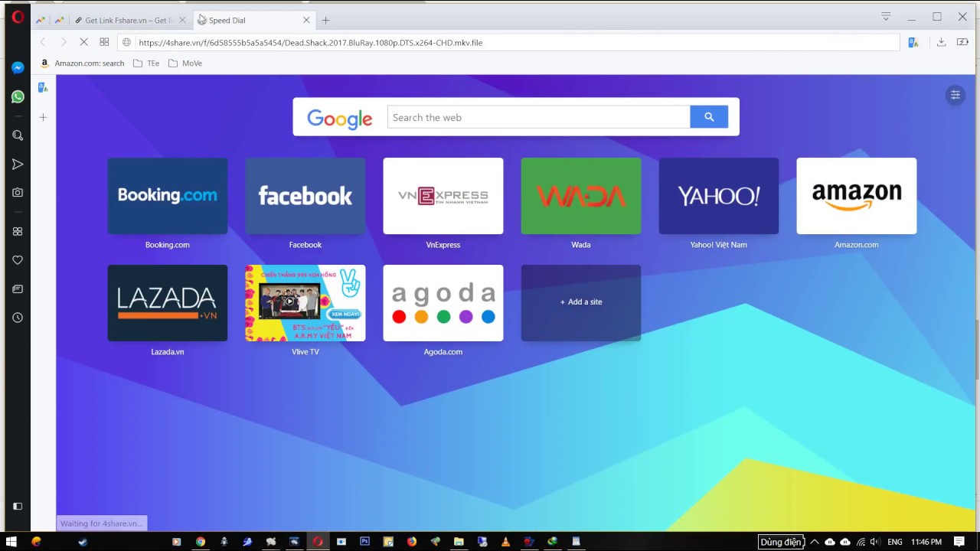980x551 pixels.
Task: Go forward with the forward arrow
Action: 63,42
